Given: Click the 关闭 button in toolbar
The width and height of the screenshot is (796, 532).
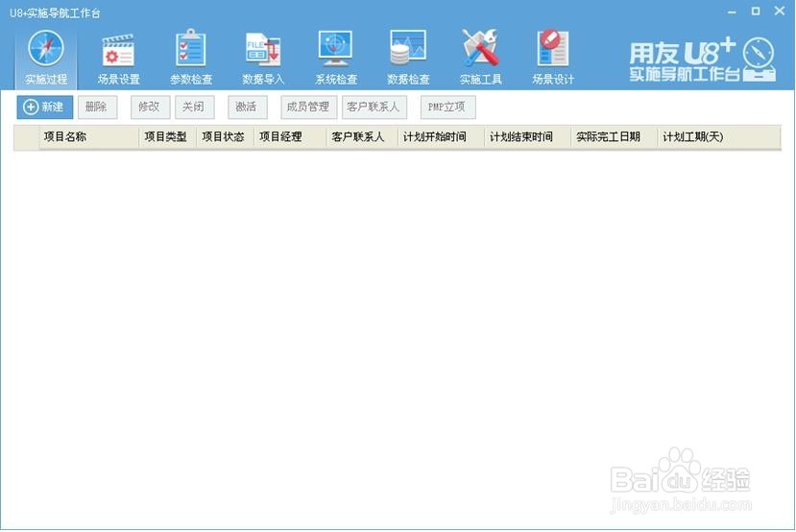Looking at the screenshot, I should pos(194,108).
